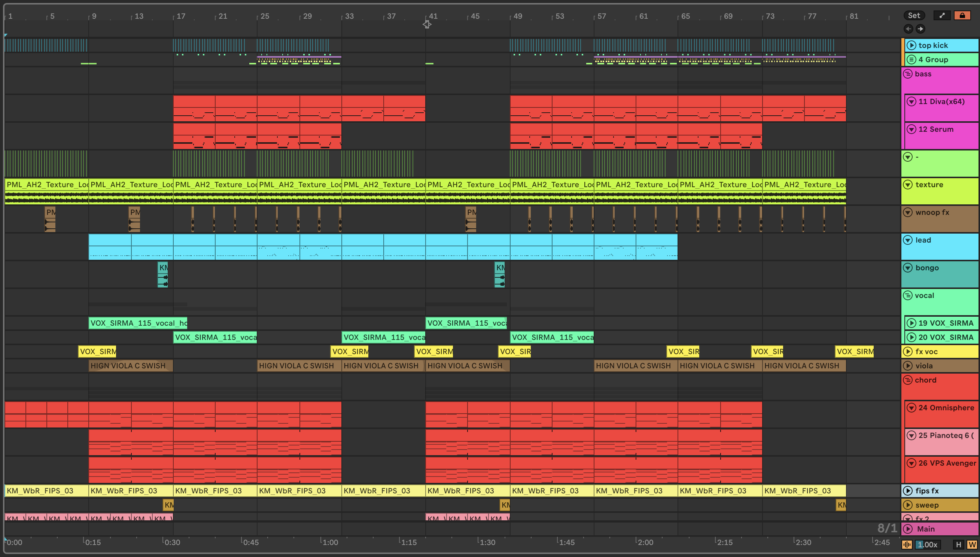Select the last fx voc VOX_SIRM clip at bar 80
This screenshot has width=980, height=557.
854,351
